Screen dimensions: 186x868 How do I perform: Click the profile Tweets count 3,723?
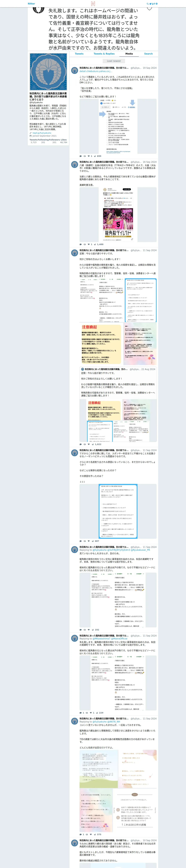(x=33, y=142)
